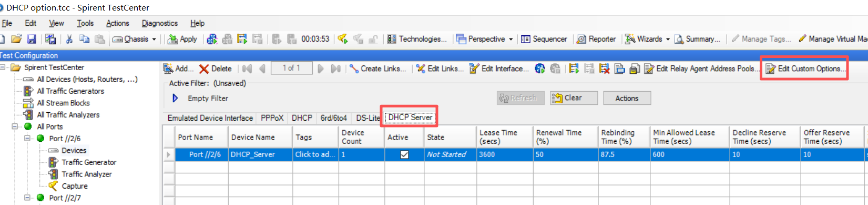Click the Rebinding Time value 87.5
Screen dimensions: 868x205
pos(624,154)
